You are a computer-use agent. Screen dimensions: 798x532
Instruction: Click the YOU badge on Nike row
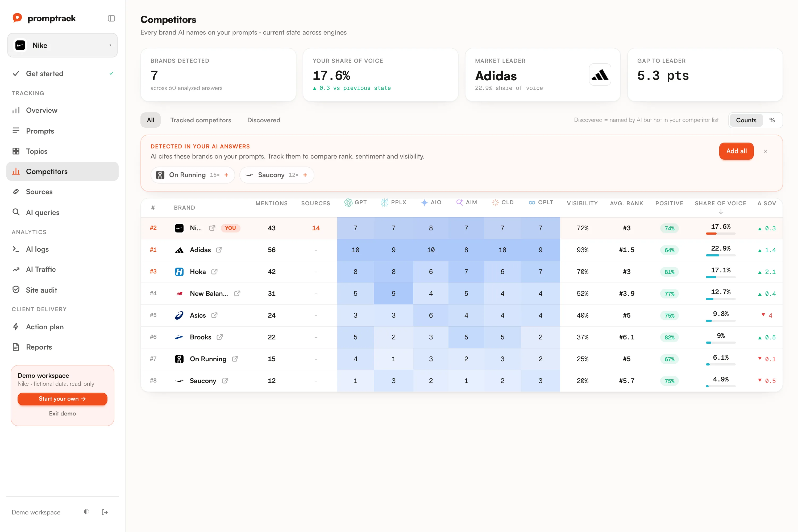(x=230, y=228)
